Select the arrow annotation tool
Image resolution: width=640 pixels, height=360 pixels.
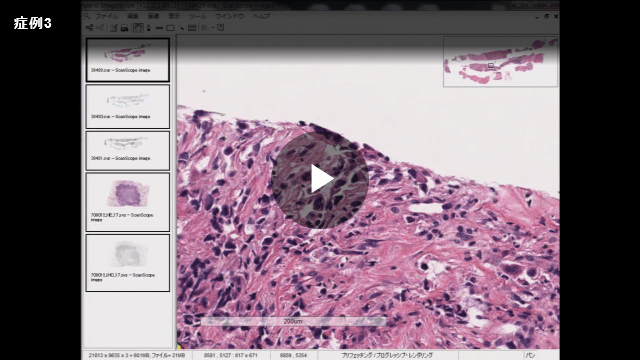181,28
